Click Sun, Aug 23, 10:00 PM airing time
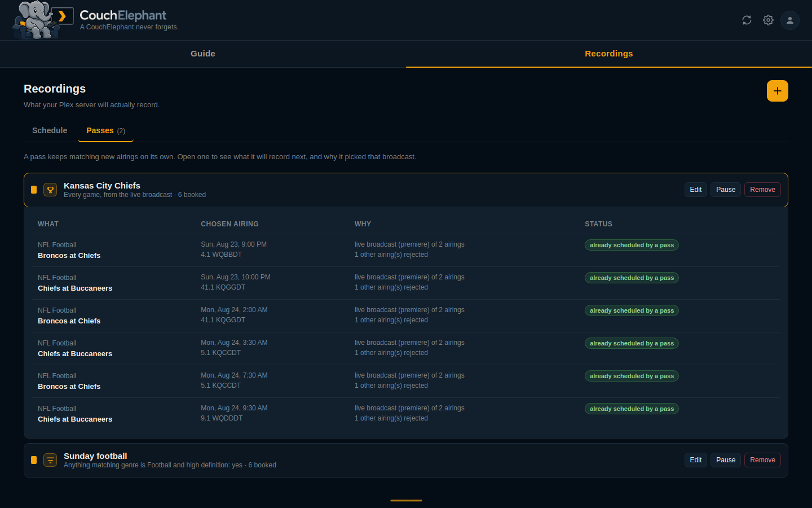 pyautogui.click(x=236, y=277)
